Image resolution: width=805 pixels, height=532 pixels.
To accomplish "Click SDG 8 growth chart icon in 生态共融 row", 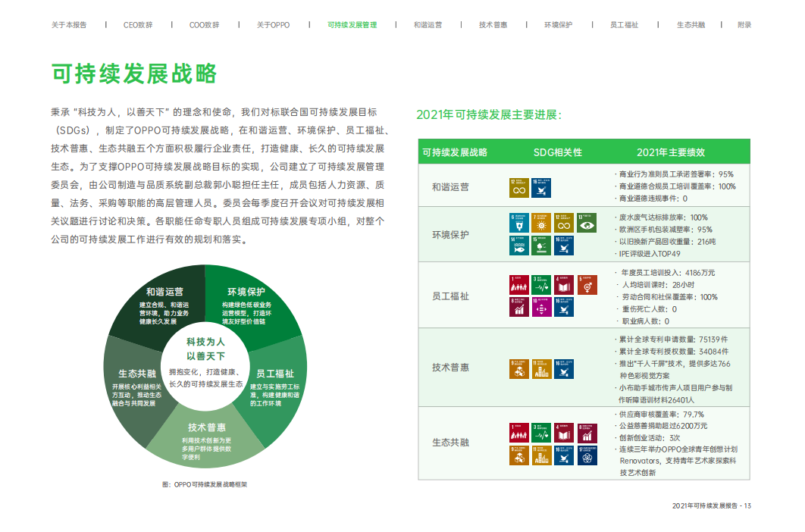I will (587, 433).
